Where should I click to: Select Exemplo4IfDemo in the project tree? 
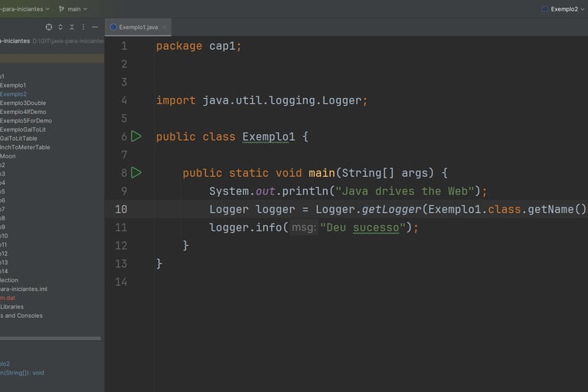23,112
